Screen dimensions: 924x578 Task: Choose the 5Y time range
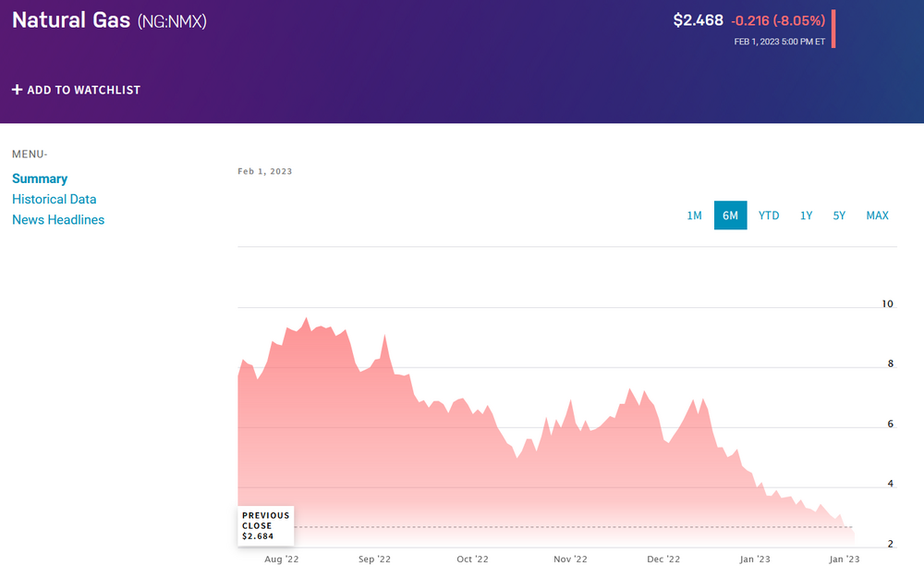coord(839,215)
